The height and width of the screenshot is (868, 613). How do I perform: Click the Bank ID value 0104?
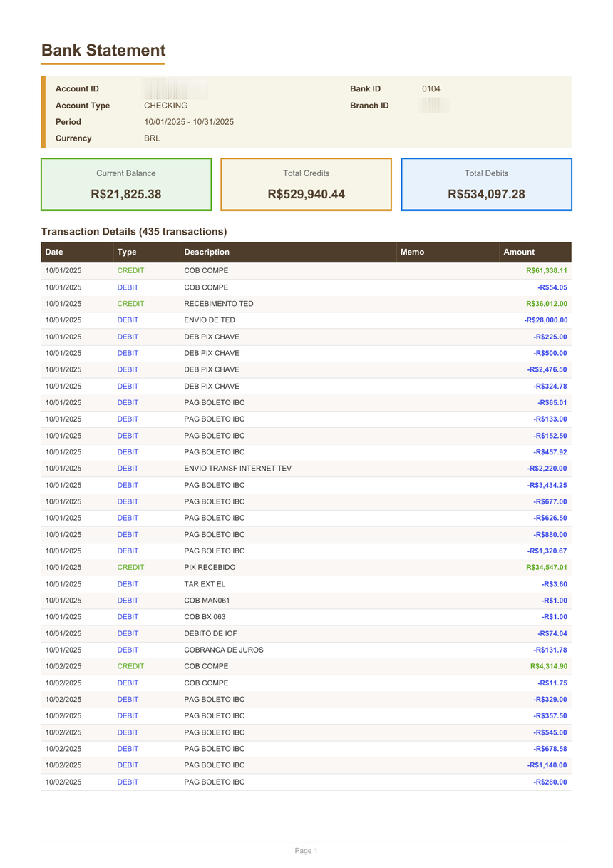pos(431,89)
